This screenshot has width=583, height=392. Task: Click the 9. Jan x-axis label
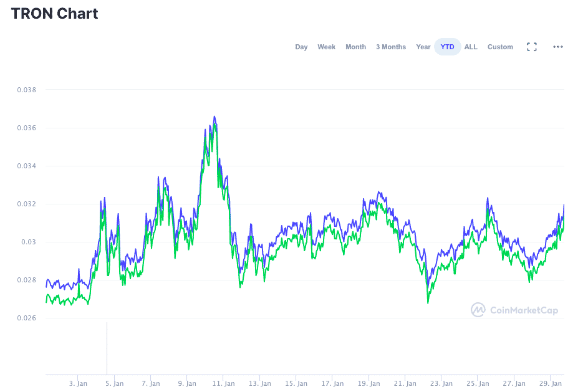click(187, 383)
